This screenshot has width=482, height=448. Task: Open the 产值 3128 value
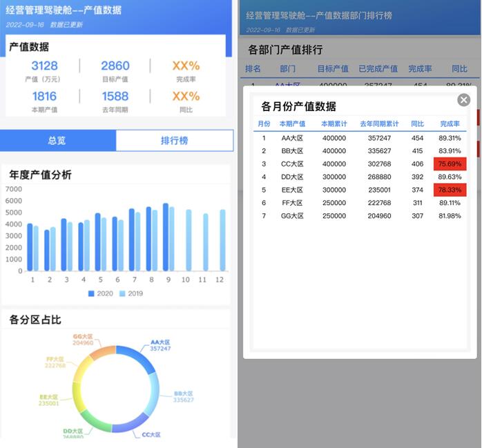pyautogui.click(x=45, y=66)
